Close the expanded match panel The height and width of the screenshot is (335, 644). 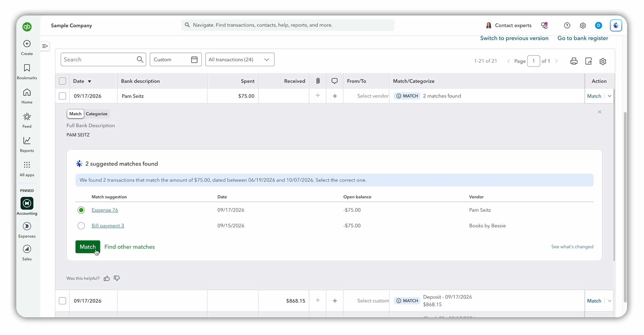click(x=600, y=112)
